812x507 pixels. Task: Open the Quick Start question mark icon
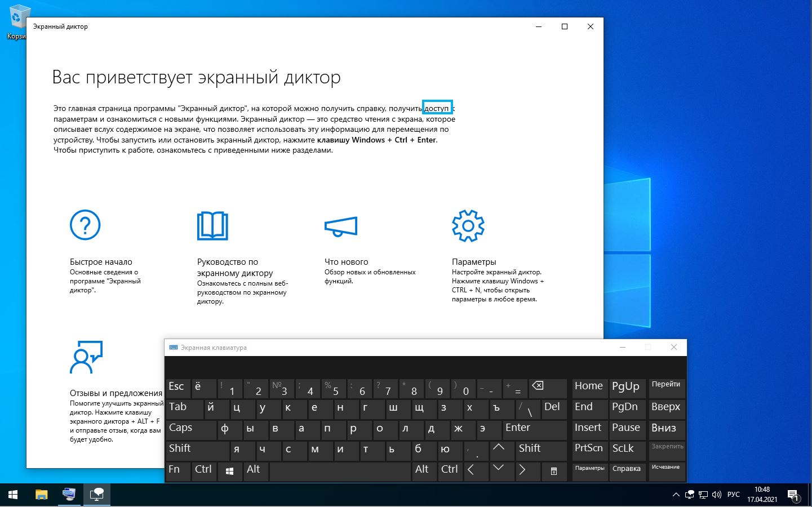pos(85,225)
